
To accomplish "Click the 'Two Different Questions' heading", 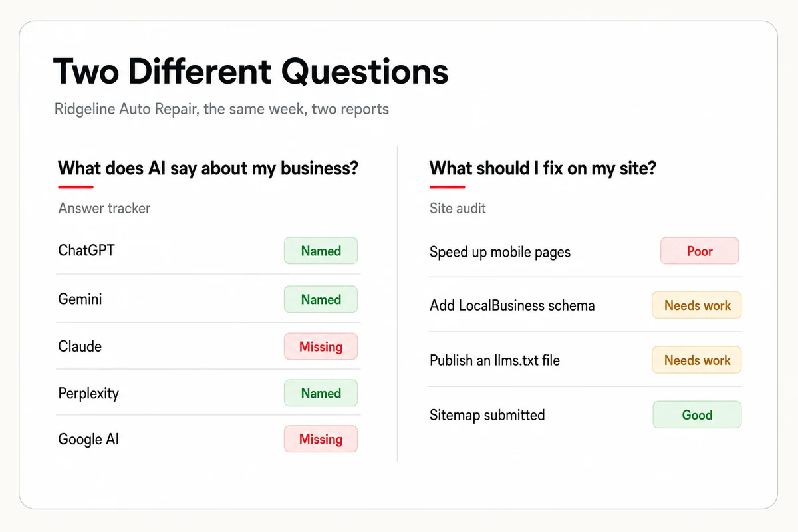I will point(251,71).
